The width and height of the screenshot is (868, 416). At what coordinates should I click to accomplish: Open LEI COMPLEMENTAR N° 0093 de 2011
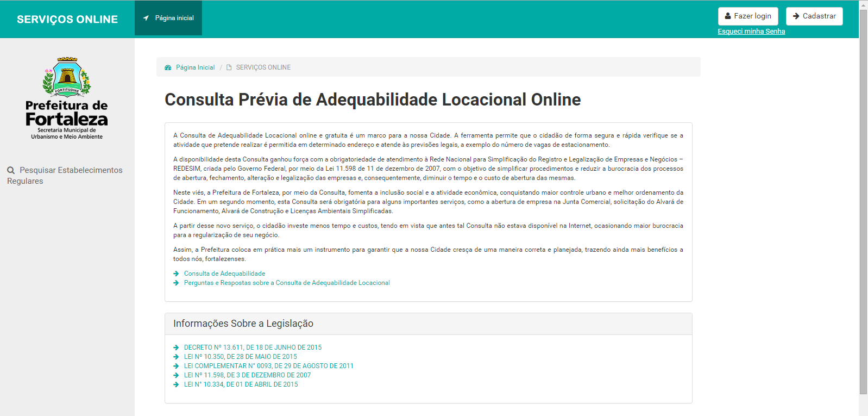(268, 366)
